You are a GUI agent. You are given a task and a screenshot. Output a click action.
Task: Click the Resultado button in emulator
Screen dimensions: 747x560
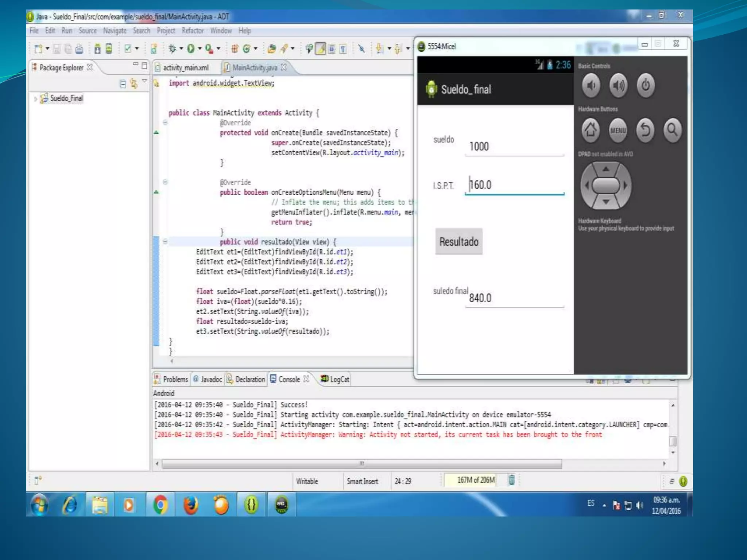[x=458, y=241]
